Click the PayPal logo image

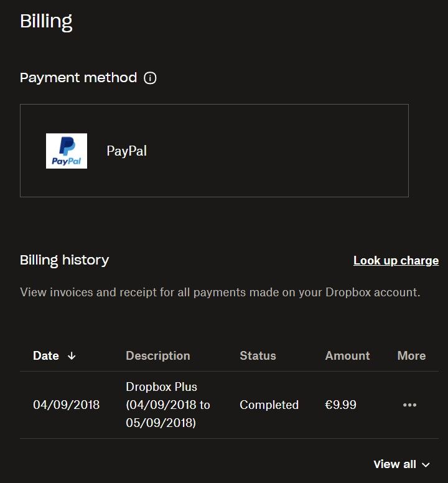click(67, 151)
